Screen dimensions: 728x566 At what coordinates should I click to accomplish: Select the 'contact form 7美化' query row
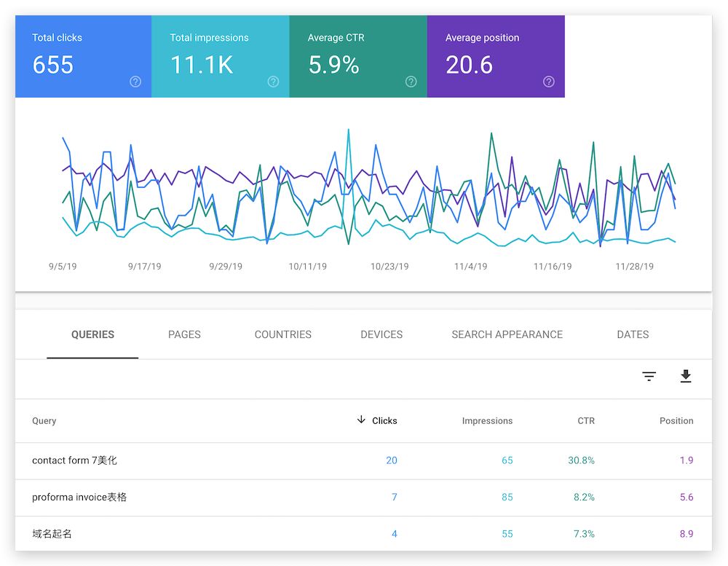[x=74, y=460]
